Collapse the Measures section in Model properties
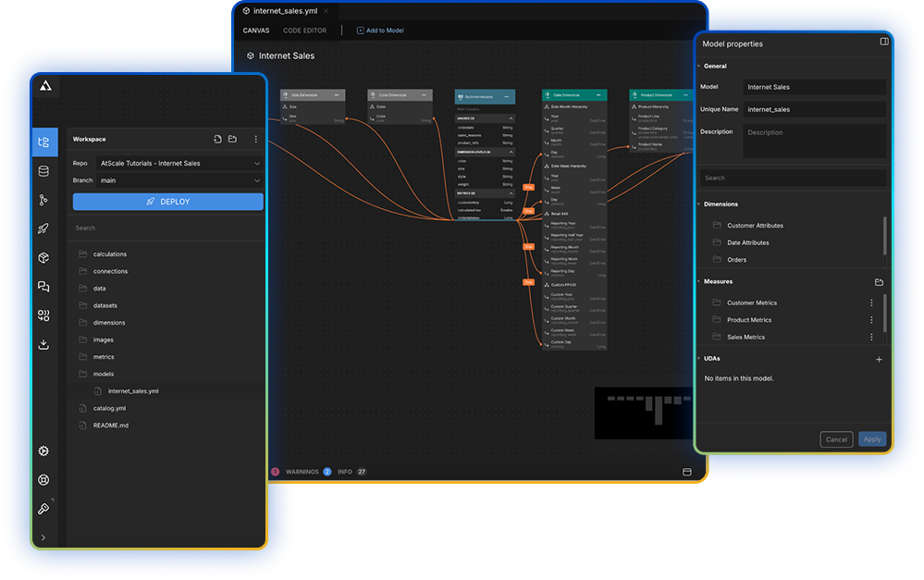This screenshot has height=580, width=924. point(700,281)
